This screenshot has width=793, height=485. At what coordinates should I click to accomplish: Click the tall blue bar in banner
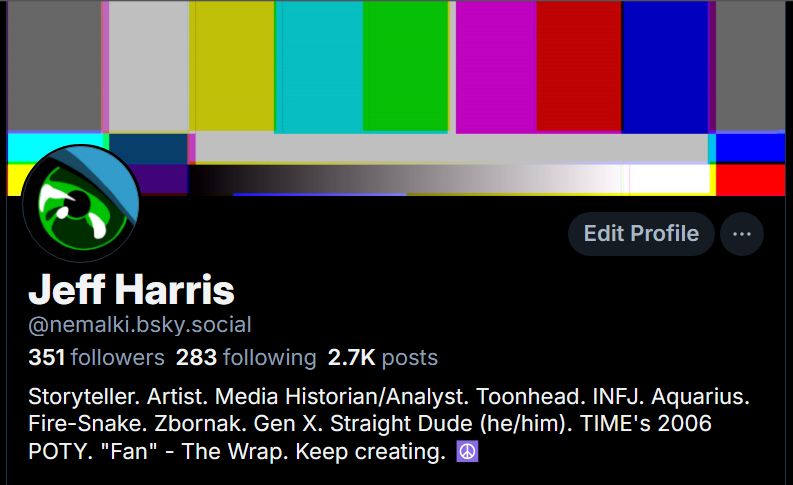tap(665, 66)
